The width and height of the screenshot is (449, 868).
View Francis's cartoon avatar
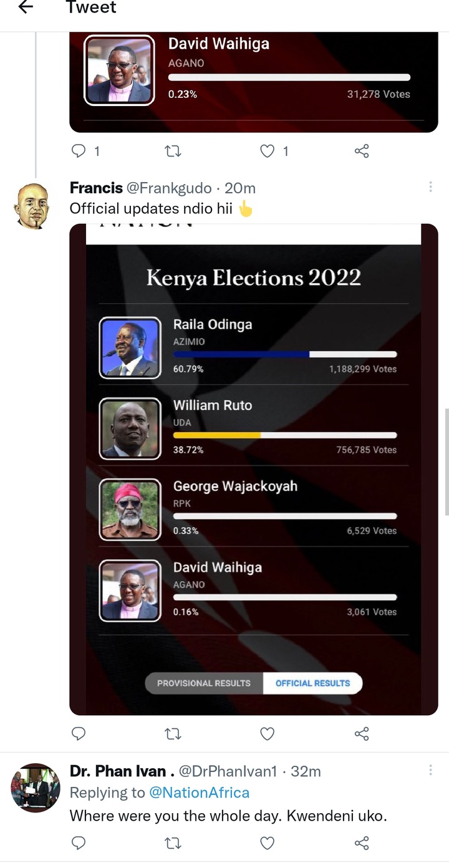coord(32,206)
